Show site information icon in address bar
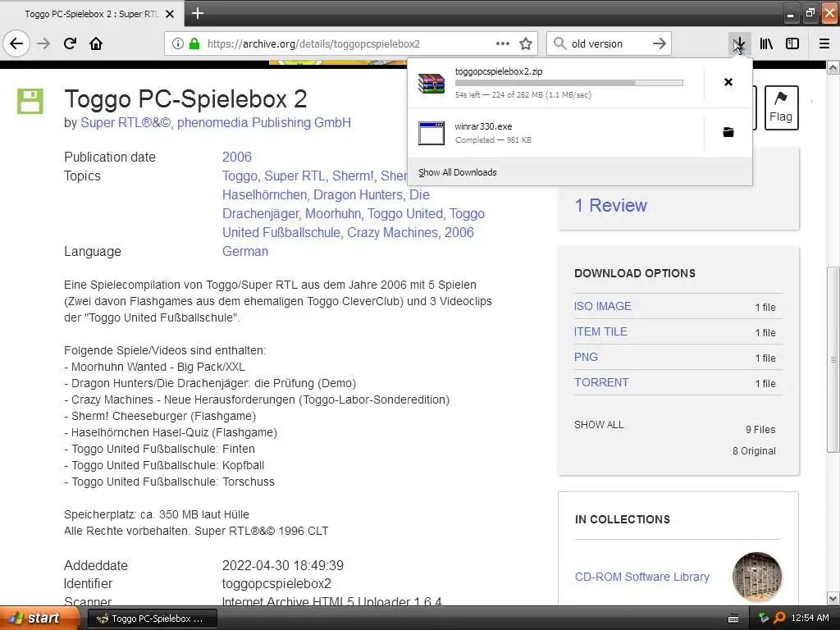The height and width of the screenshot is (630, 840). (x=178, y=44)
